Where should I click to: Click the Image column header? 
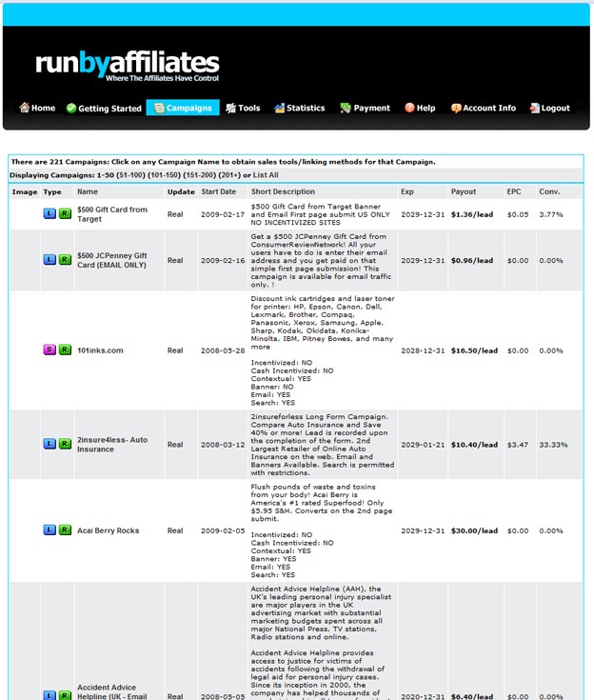25,191
